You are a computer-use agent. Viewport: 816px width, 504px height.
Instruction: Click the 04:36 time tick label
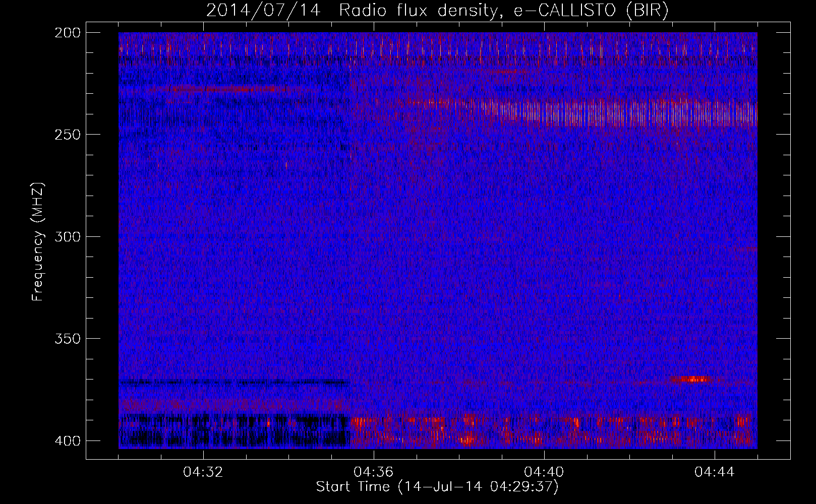click(374, 472)
